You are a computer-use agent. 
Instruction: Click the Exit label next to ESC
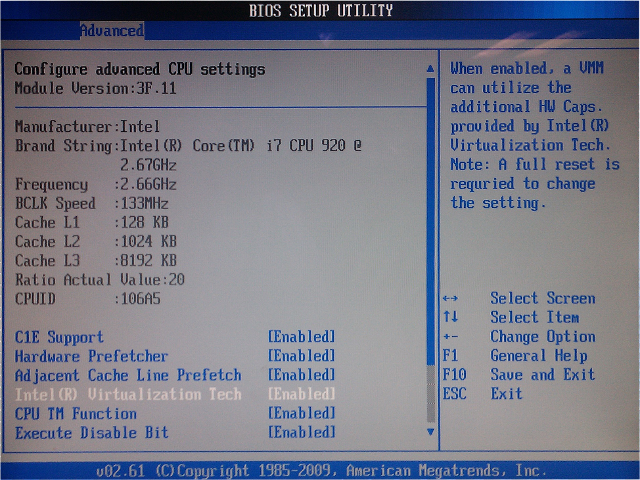pyautogui.click(x=507, y=393)
